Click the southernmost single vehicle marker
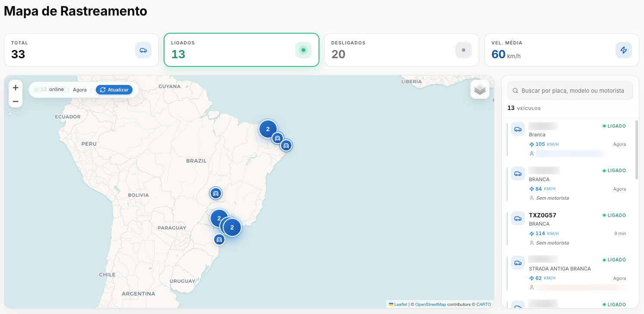 coord(219,239)
